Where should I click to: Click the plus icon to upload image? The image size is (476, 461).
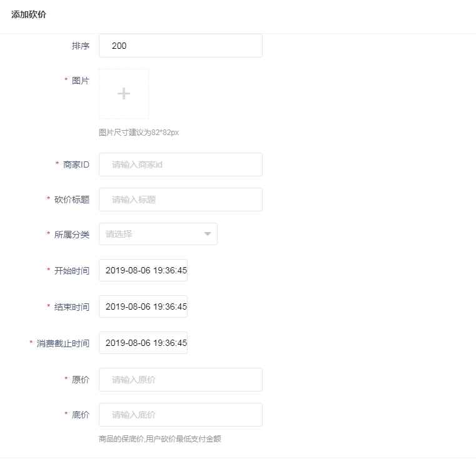(124, 94)
